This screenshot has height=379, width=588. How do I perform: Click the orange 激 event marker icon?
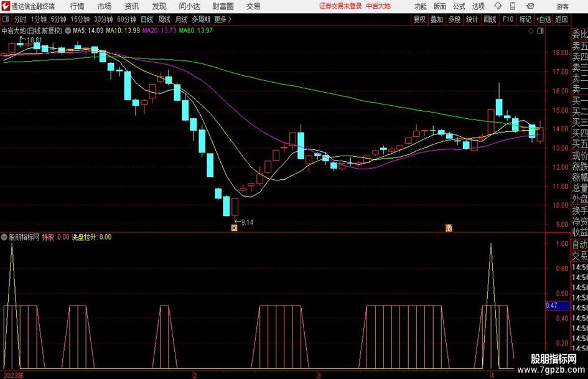coord(449,228)
